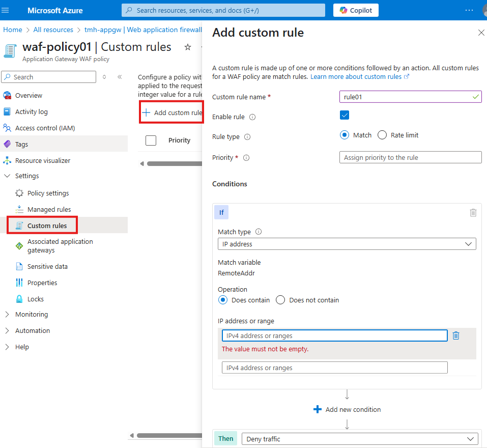Show info tooltip for Enable rule
Screen dimensions: 487x448
point(252,117)
